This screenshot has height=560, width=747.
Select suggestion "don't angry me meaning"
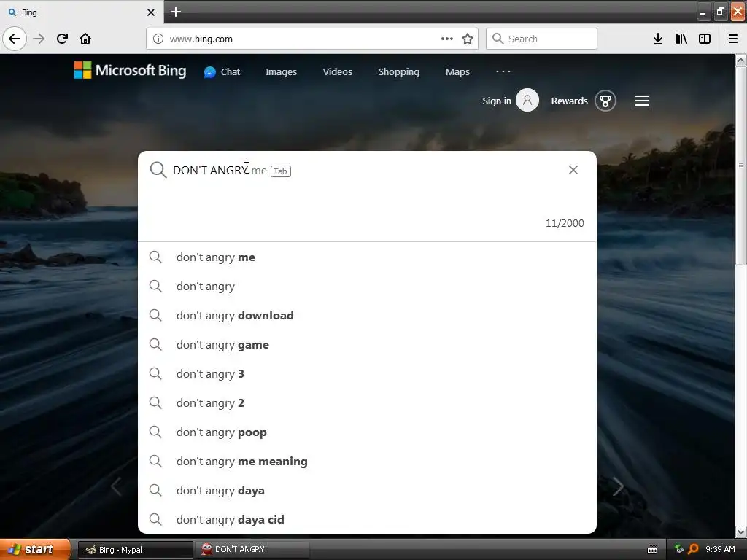point(367,461)
